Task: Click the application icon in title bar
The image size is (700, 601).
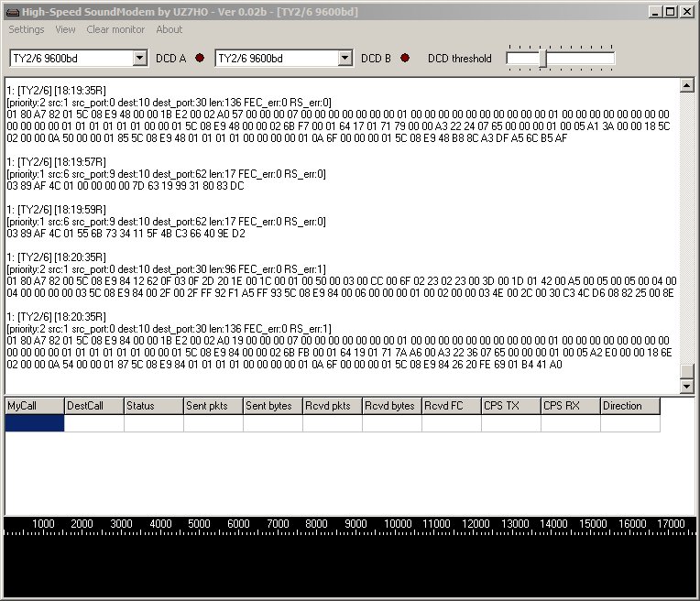Action: coord(13,12)
